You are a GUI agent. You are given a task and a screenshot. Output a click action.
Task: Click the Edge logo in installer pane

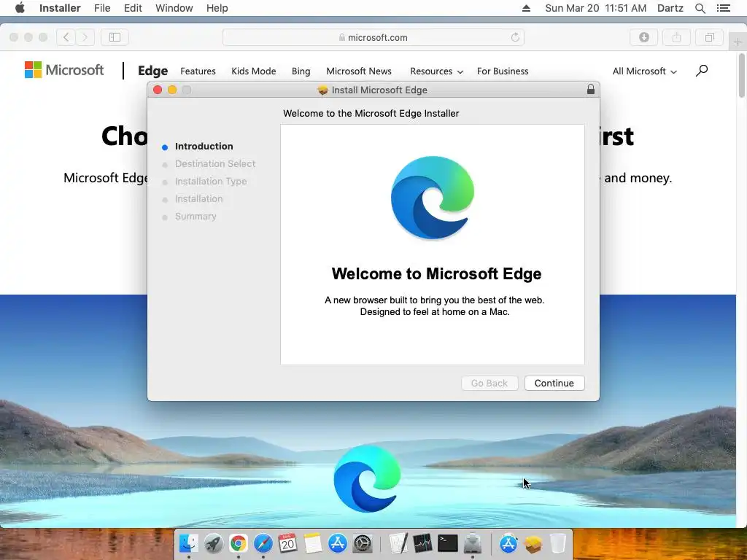[x=432, y=197]
